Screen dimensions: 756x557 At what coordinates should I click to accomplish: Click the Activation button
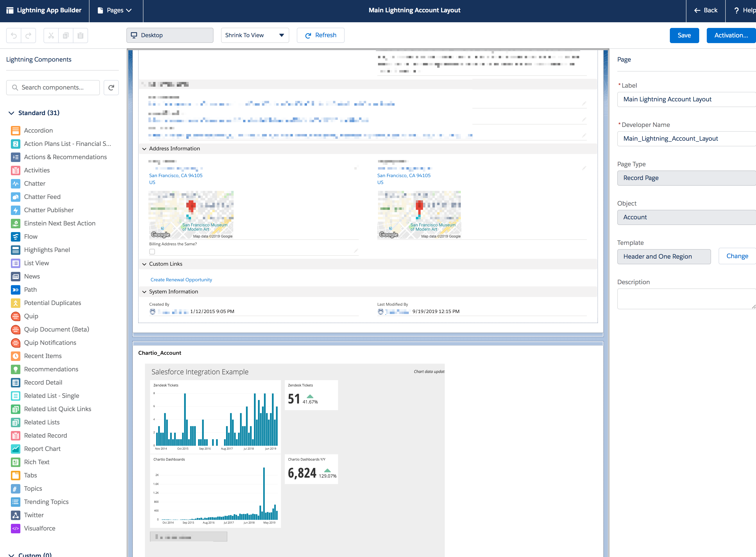pyautogui.click(x=731, y=35)
